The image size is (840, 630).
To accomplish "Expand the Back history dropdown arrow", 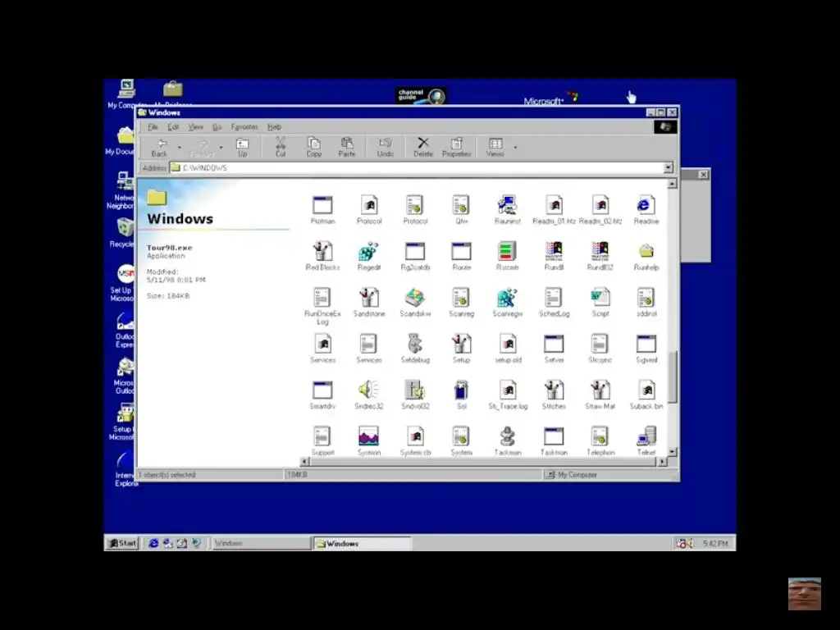I will pyautogui.click(x=180, y=148).
